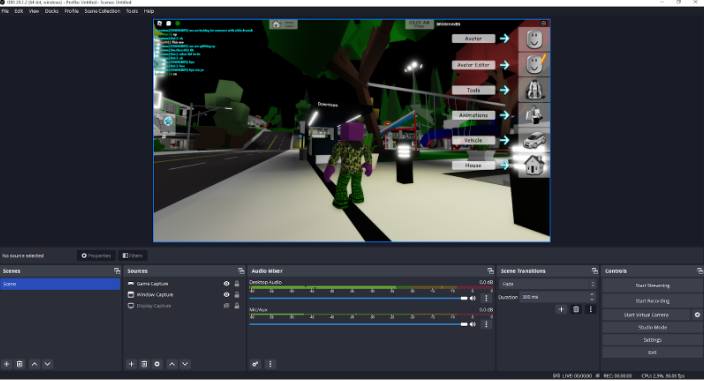
Task: Mute Mic/Aux speaker icon
Action: (473, 324)
